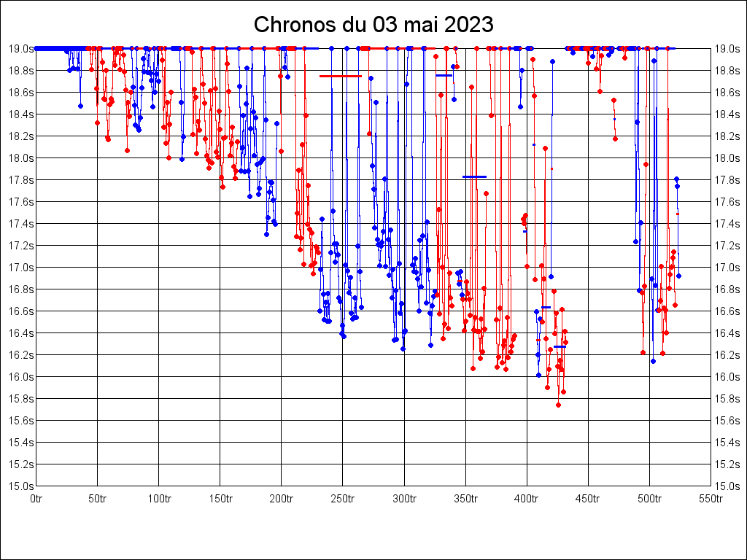Click the short blue bar near 16.27s

560,346
